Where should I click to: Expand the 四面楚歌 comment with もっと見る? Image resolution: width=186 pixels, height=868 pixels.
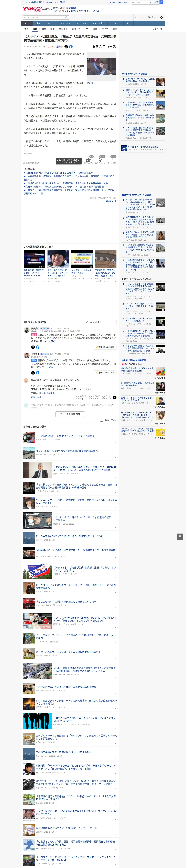coord(49,393)
